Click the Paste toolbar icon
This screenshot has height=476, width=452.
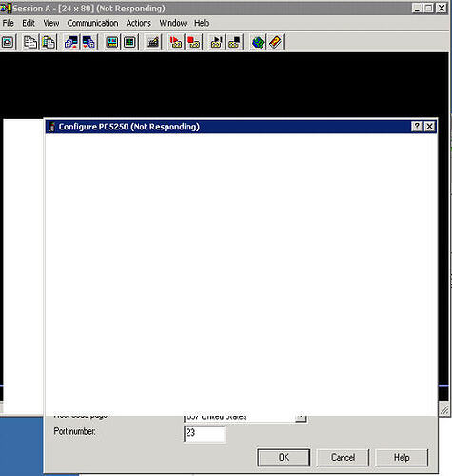(49, 42)
